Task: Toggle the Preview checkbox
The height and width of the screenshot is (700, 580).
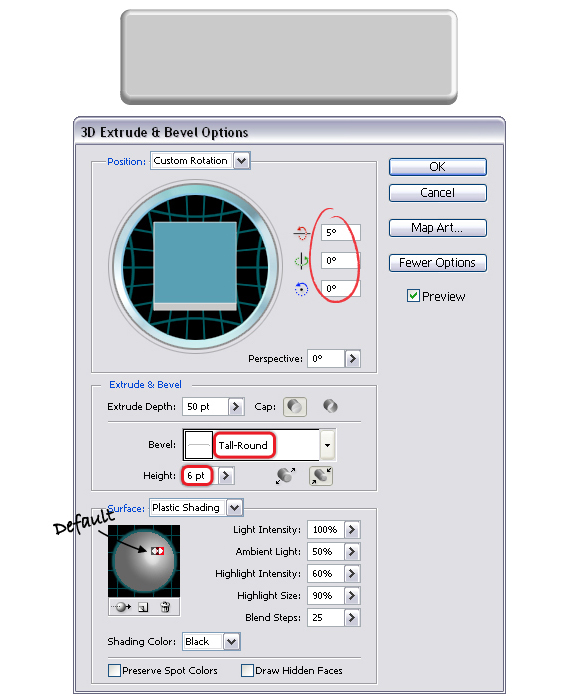Action: point(413,296)
